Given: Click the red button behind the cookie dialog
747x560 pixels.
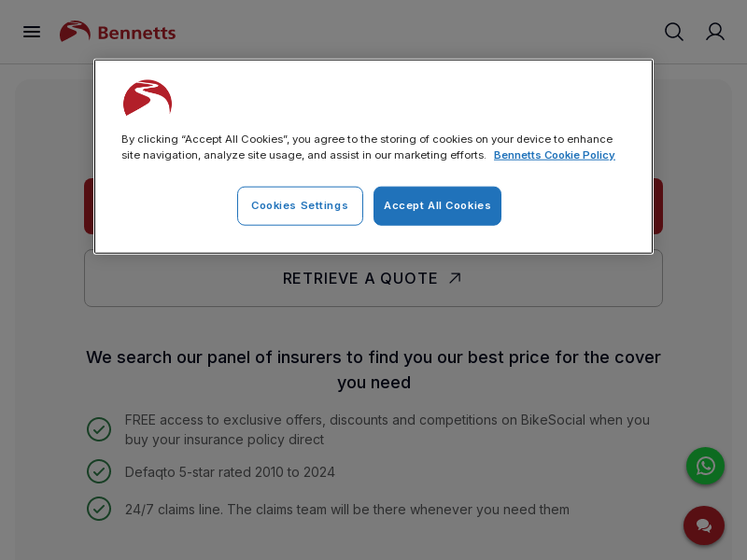Looking at the screenshot, I should [89, 205].
